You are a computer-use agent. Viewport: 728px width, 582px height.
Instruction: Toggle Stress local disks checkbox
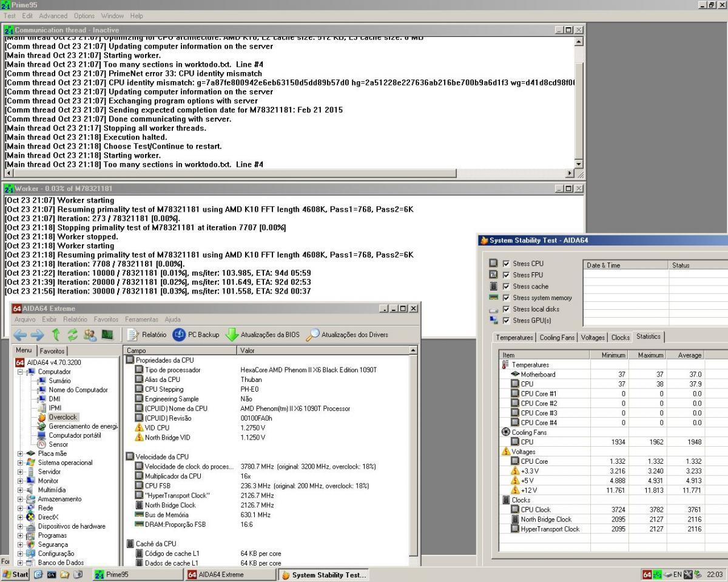tap(506, 309)
